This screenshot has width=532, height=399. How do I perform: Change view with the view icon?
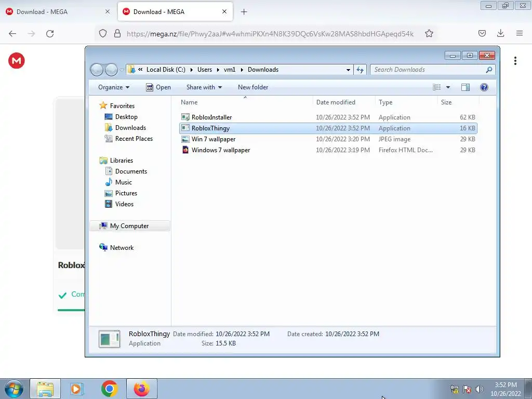click(436, 87)
